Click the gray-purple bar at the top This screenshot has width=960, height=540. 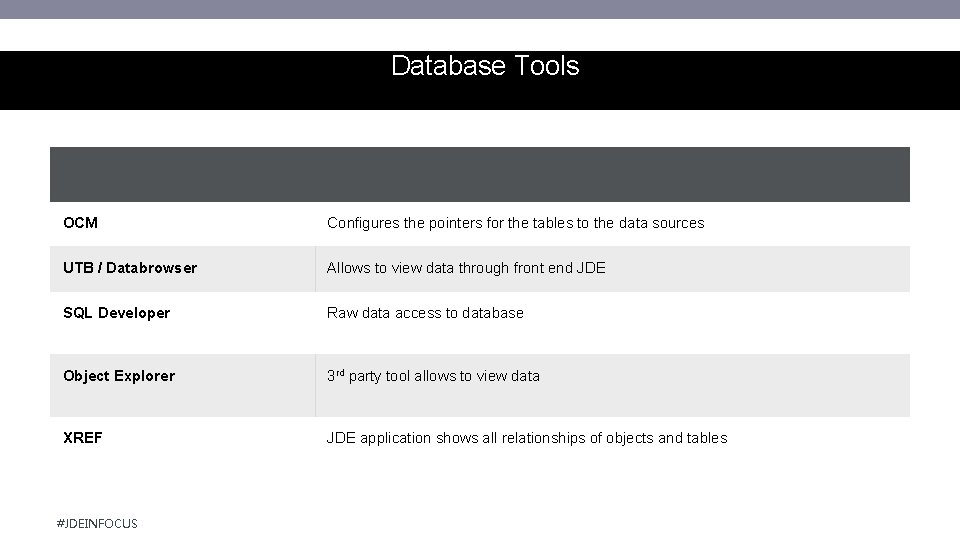[x=480, y=9]
